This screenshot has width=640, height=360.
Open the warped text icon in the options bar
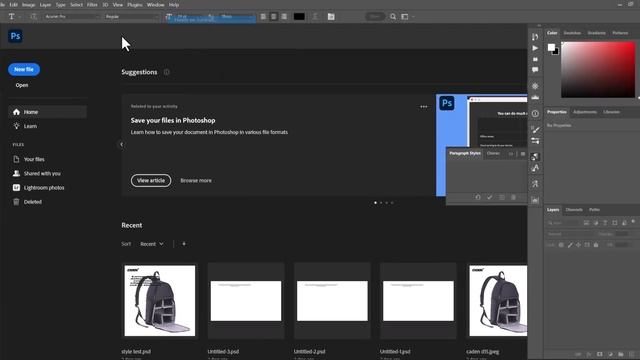315,17
